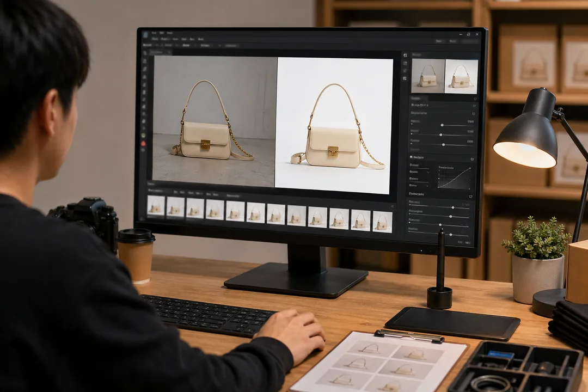Select the first thumbnail in the filmstrip

tap(156, 206)
